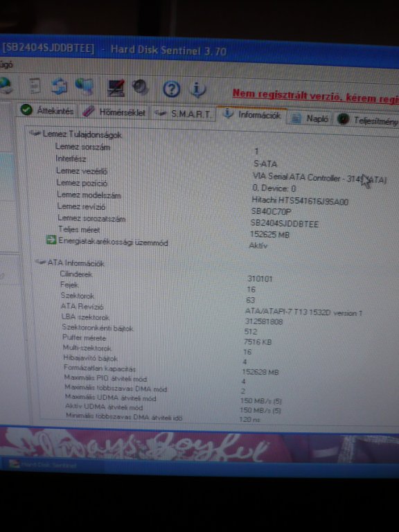Viewport: 399px width, 532px height.
Task: Click the VIA Serial ATA Controller value
Action: [319, 178]
